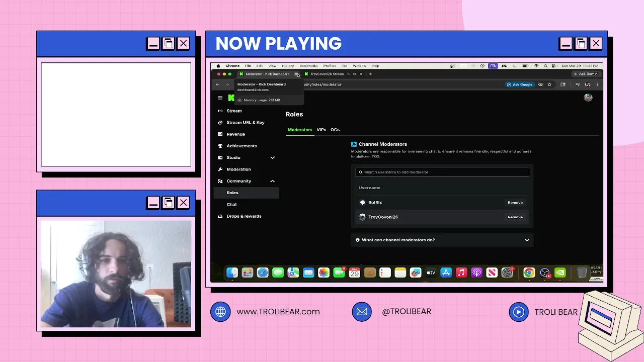Screen dimensions: 644x362
Task: Click the Wi-Fi icon in menu bar
Action: tap(536, 66)
